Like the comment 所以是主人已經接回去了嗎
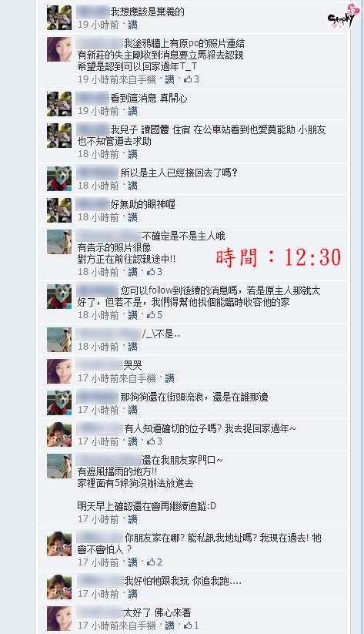Image resolution: width=364 pixels, height=634 pixels. tap(133, 186)
